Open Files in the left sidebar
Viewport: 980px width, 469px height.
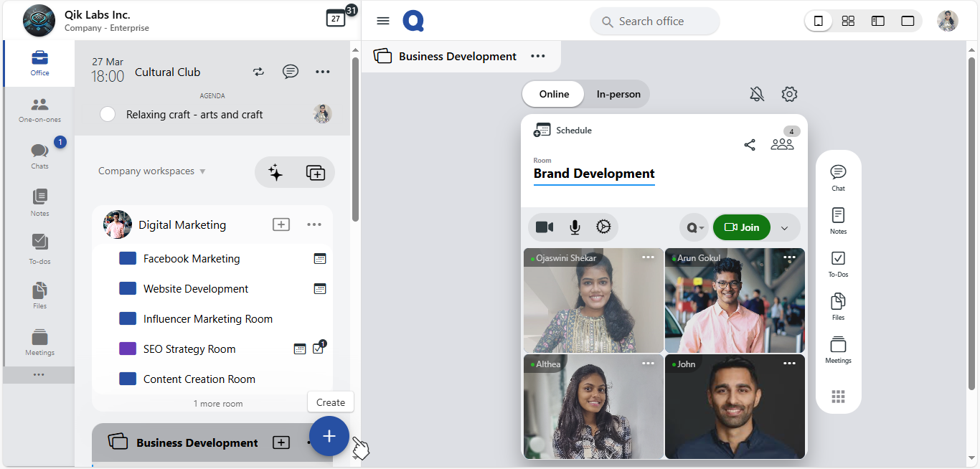39,295
